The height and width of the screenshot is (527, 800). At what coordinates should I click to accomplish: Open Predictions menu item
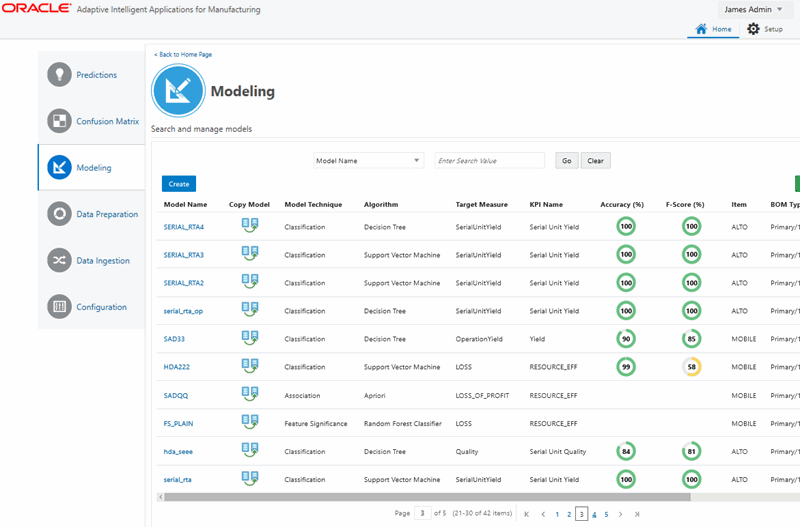pos(96,75)
